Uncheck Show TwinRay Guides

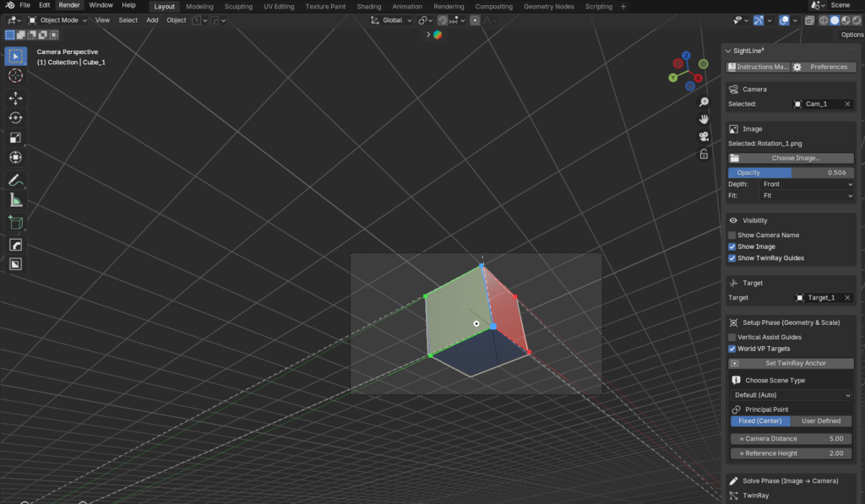pos(732,258)
